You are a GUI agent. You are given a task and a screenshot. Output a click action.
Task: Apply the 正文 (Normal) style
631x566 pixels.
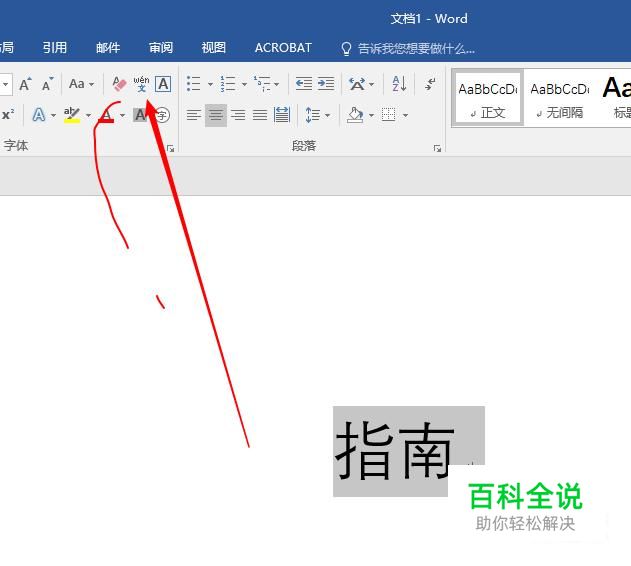[x=487, y=98]
